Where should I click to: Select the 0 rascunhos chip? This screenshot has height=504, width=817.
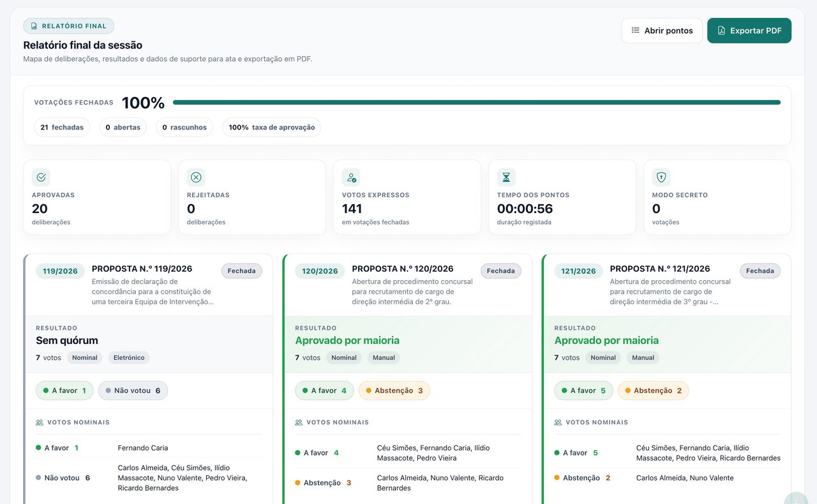tap(184, 127)
